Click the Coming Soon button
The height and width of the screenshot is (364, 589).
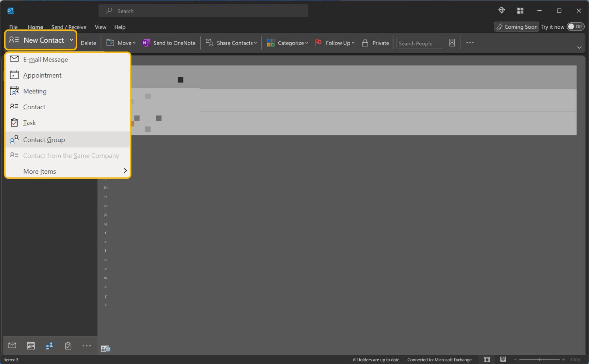point(516,27)
